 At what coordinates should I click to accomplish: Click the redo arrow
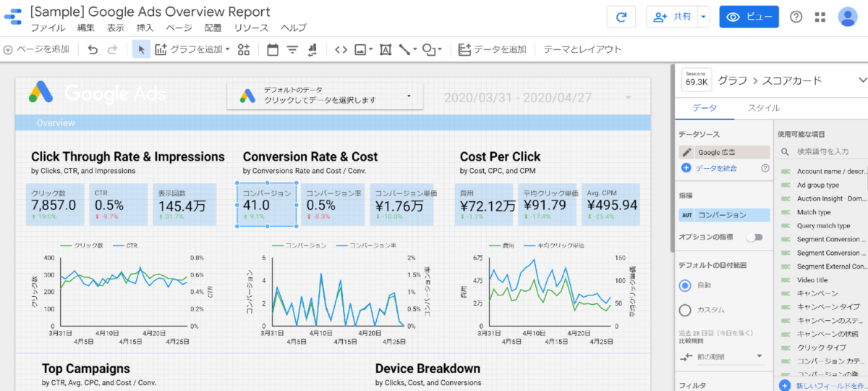(112, 49)
